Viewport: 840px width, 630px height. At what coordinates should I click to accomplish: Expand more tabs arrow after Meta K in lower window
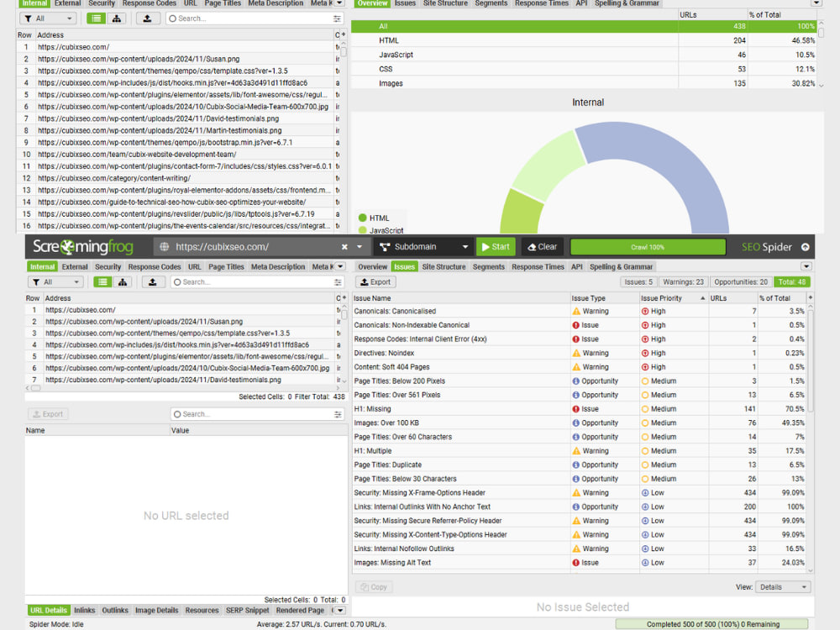click(x=340, y=266)
